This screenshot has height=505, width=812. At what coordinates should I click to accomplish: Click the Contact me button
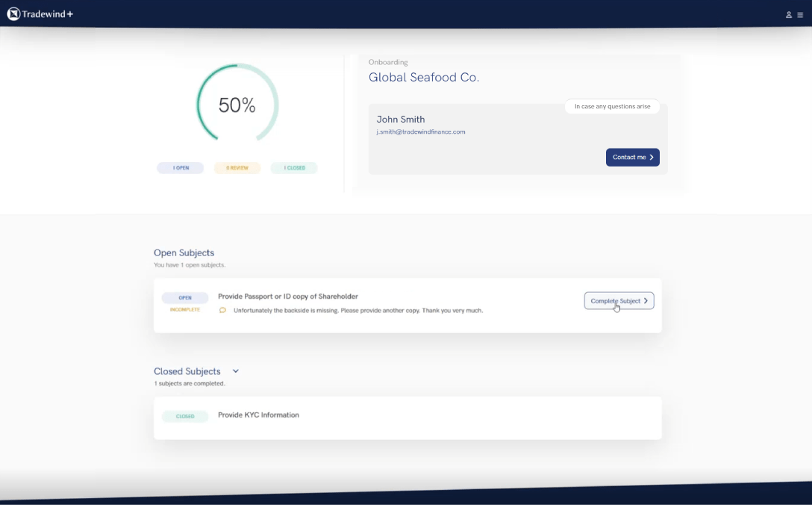632,158
